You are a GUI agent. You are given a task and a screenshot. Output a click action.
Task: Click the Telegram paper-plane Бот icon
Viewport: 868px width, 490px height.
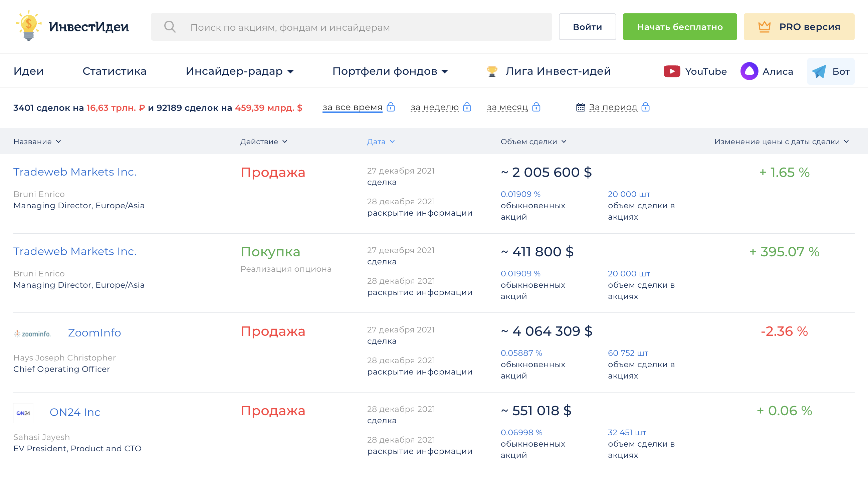click(x=819, y=71)
